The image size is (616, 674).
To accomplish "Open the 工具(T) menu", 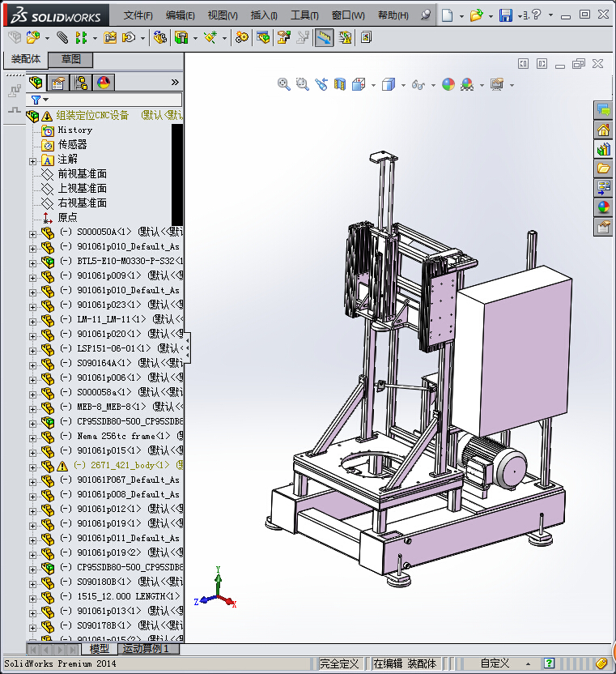I will click(304, 15).
